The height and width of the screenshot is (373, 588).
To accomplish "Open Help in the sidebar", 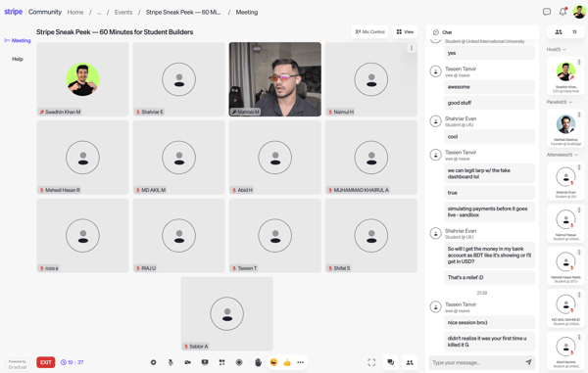I will coord(18,59).
